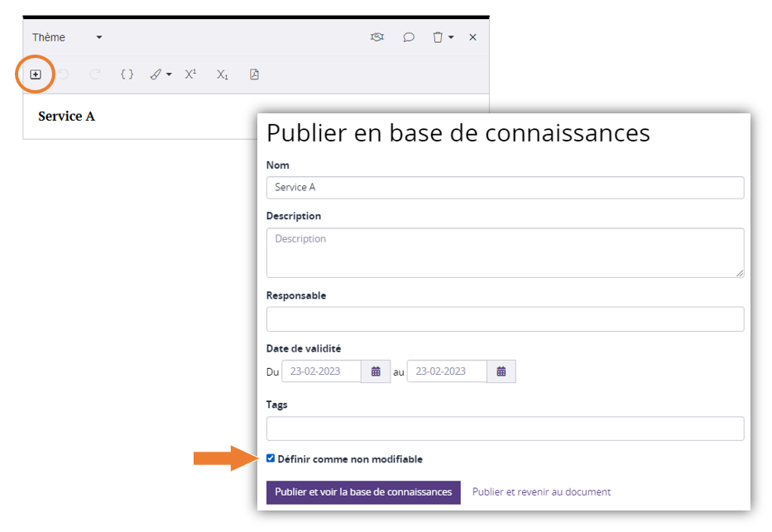Image resolution: width=772 pixels, height=532 pixels.
Task: Apply subscript formatting
Action: point(222,74)
